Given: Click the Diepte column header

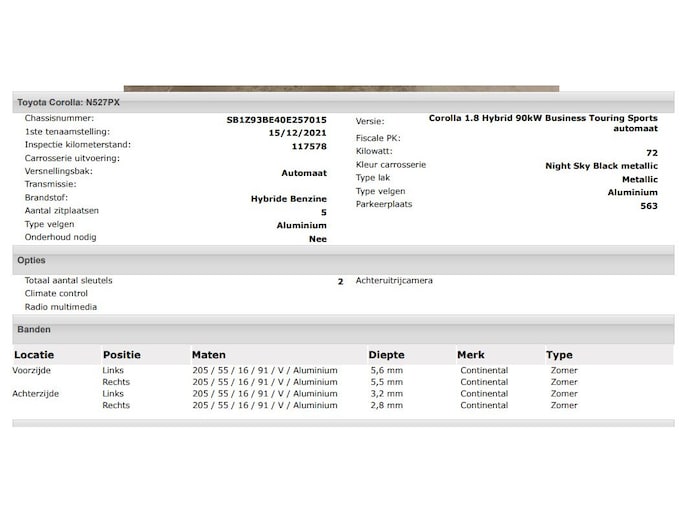Looking at the screenshot, I should (x=386, y=355).
